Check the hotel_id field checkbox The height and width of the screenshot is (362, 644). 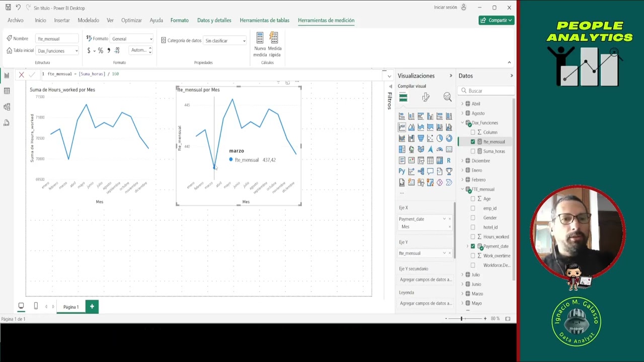472,227
